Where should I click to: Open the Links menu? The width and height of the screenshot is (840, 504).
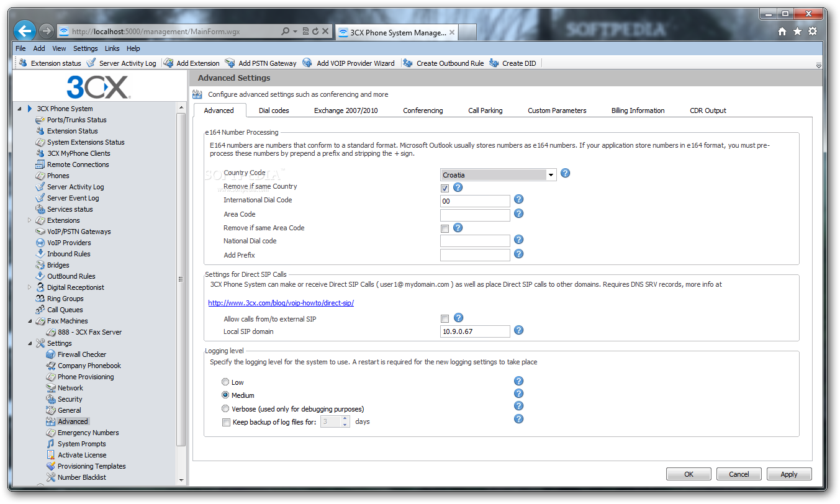point(112,48)
